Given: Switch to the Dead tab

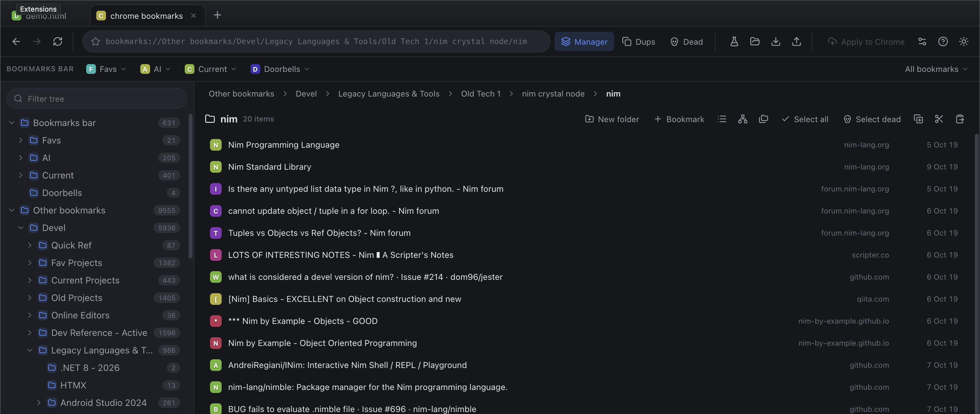Looking at the screenshot, I should (687, 41).
